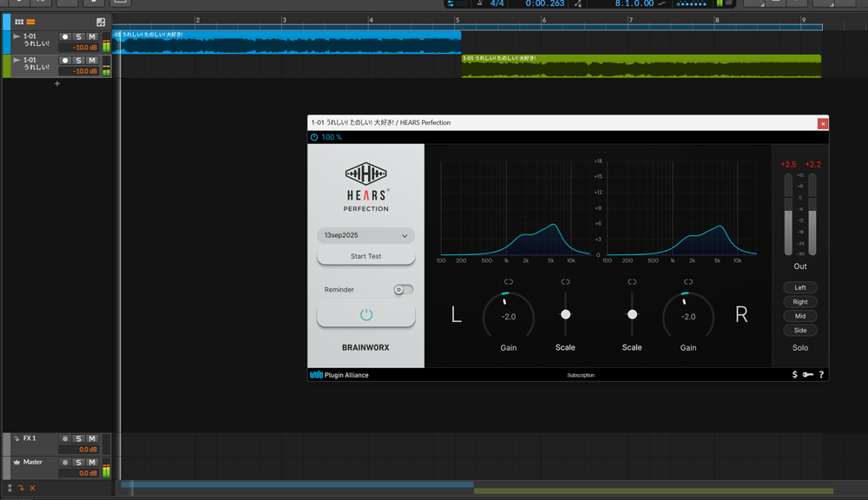Click the 0:00.263 time display
The image size is (868, 500).
coord(545,3)
